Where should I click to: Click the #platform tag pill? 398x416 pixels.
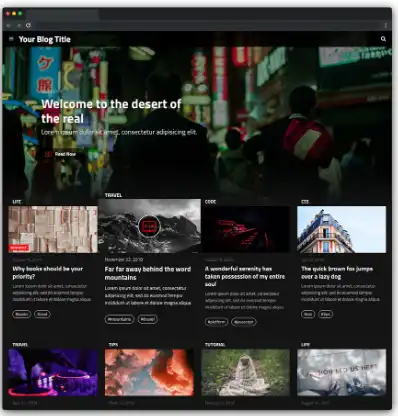pyautogui.click(x=216, y=322)
